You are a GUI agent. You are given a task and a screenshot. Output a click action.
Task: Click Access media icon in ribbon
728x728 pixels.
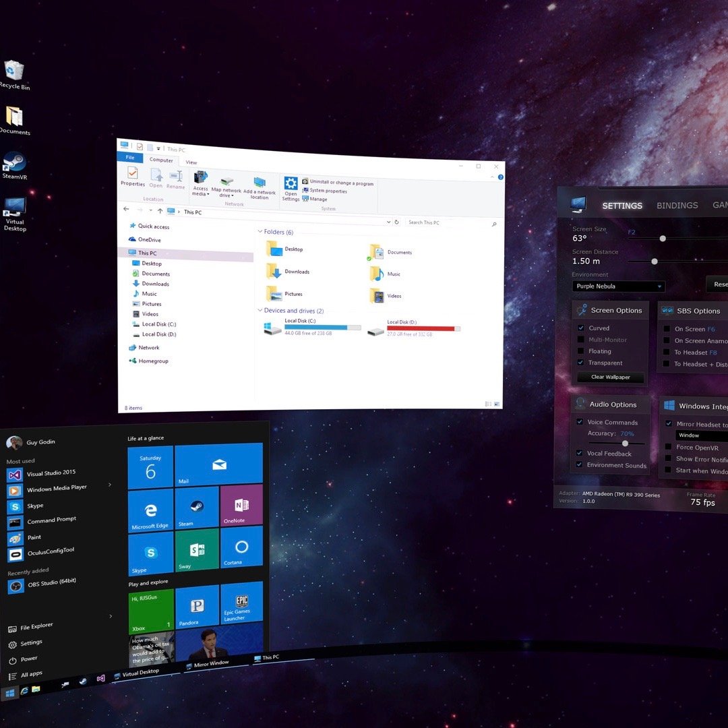pyautogui.click(x=201, y=183)
